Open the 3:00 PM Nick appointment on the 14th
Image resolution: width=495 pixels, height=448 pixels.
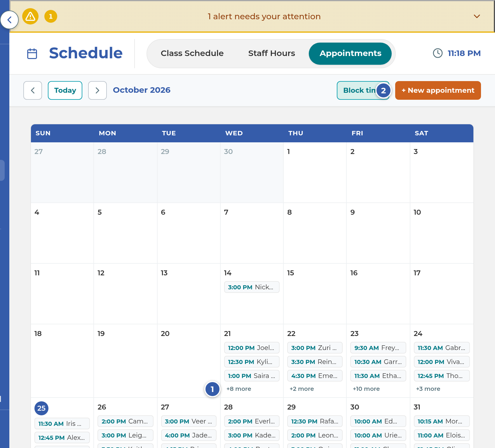tap(252, 287)
